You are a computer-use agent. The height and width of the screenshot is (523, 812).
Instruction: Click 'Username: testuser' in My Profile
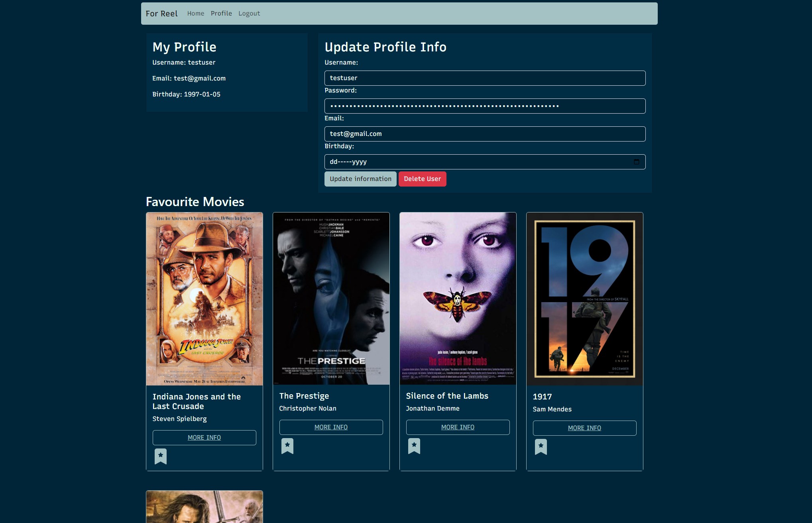point(184,63)
